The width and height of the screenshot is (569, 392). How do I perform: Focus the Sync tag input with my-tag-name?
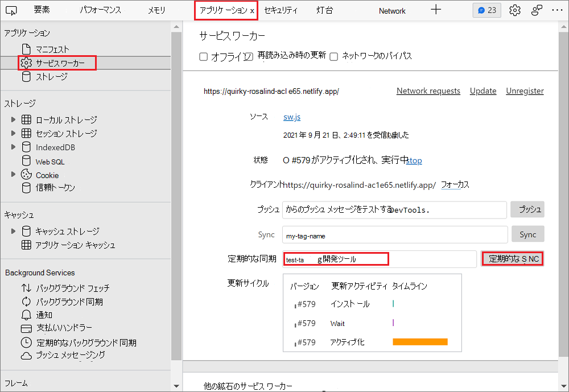click(x=395, y=235)
